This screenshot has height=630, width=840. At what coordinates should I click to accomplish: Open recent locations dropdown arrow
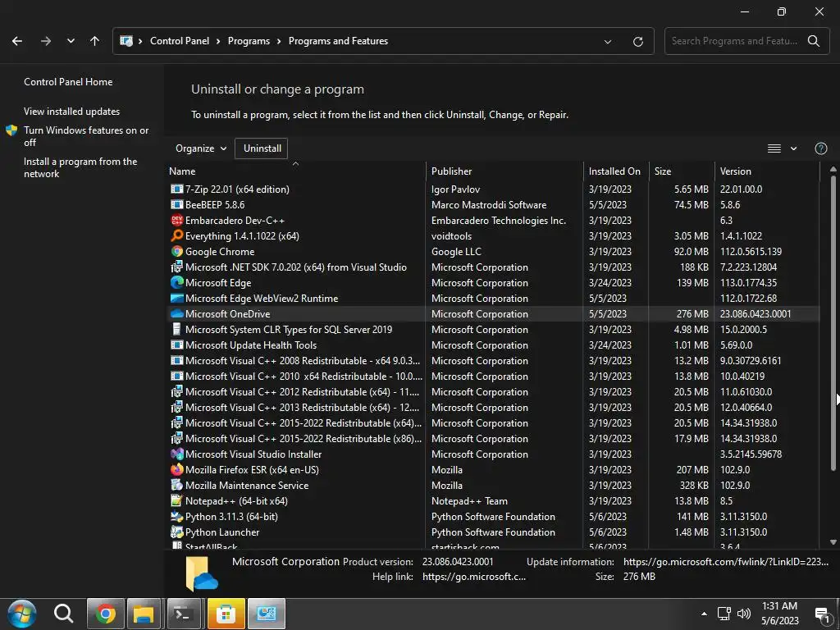pyautogui.click(x=71, y=41)
